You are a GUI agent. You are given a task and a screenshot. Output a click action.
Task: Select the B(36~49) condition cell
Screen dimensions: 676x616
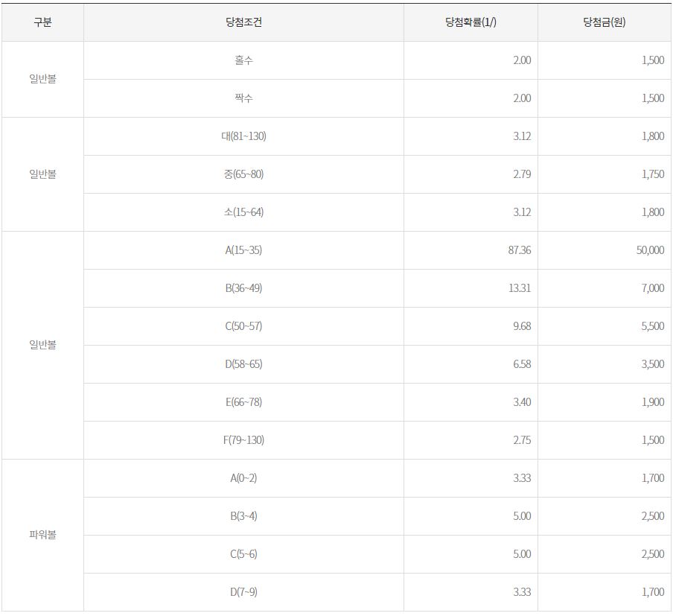243,288
